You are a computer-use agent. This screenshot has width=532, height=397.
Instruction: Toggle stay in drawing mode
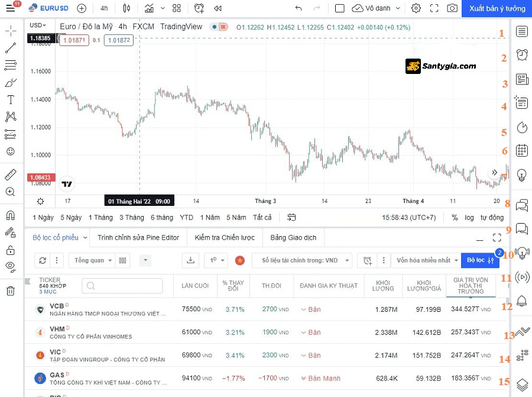click(x=11, y=233)
